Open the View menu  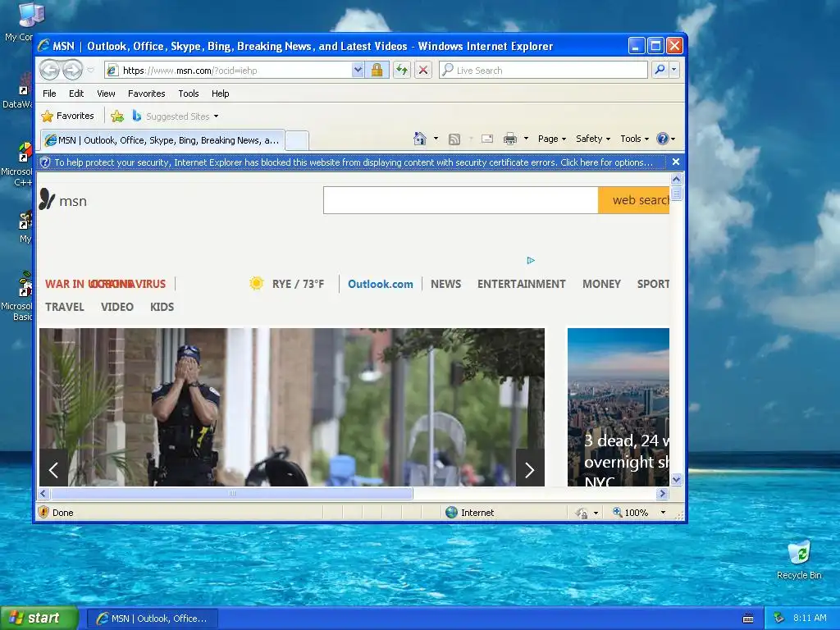coord(106,94)
